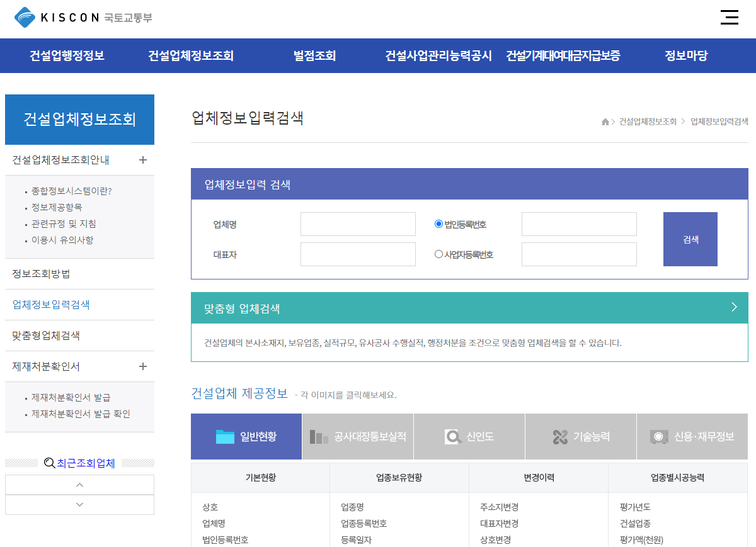The image size is (756, 547).
Task: Switch to the 기술능력 tab
Action: click(581, 436)
